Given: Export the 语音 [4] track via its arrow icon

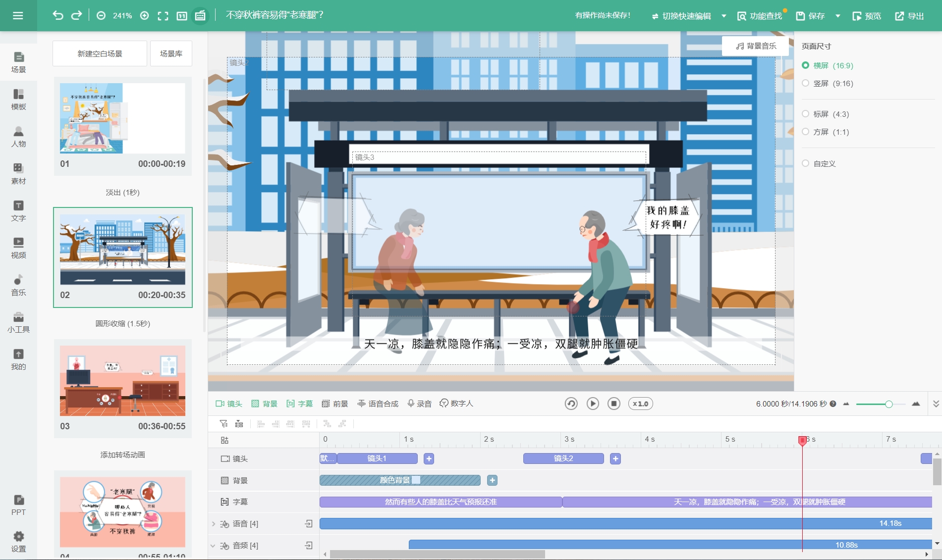Looking at the screenshot, I should (x=309, y=524).
